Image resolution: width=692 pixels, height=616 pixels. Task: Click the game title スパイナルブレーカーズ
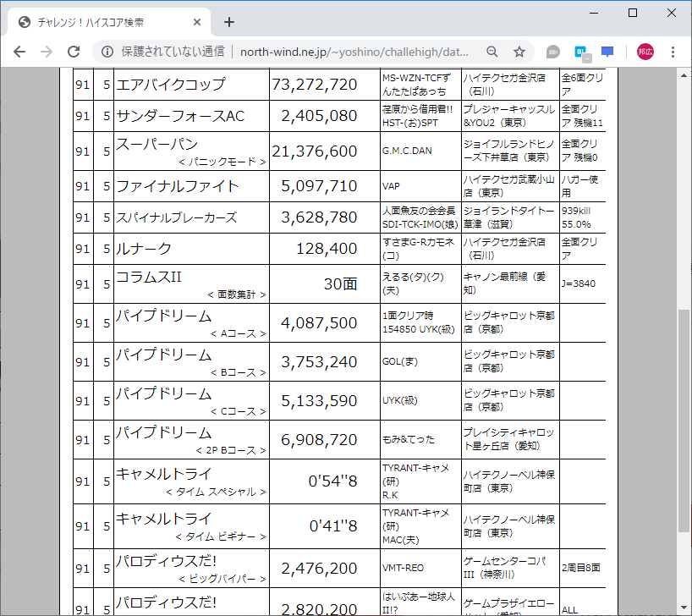[177, 217]
